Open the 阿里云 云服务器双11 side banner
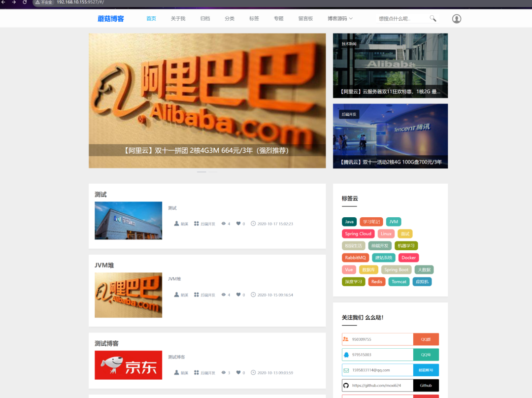Image resolution: width=532 pixels, height=398 pixels. [x=390, y=66]
